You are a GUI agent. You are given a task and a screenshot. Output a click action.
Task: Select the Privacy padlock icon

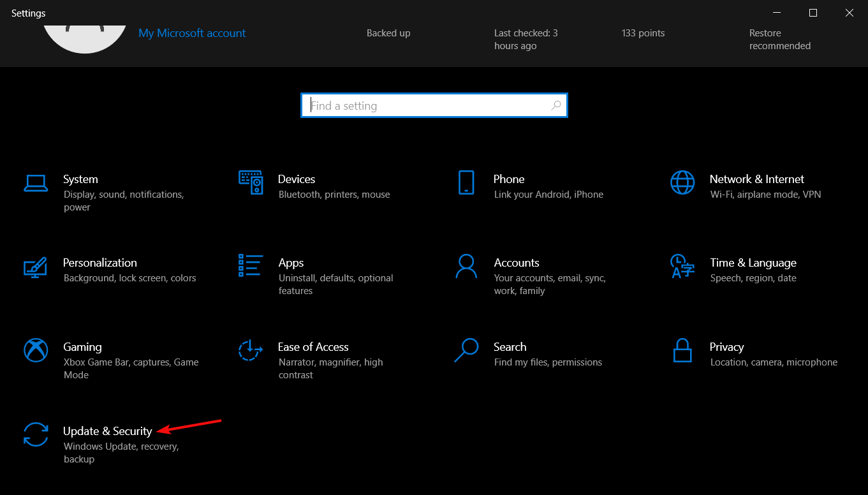coord(682,351)
